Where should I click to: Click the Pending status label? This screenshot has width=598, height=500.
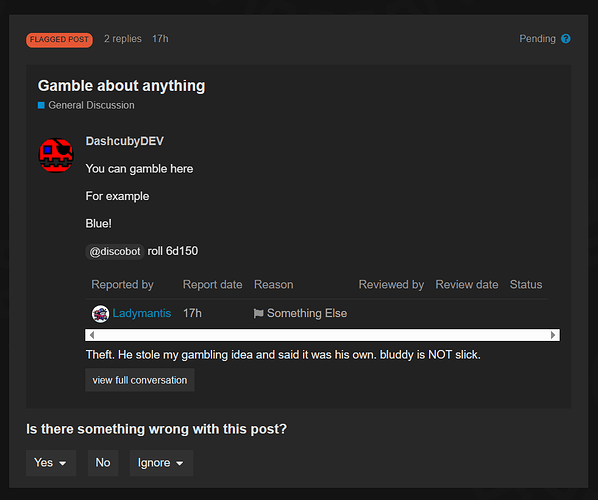pyautogui.click(x=537, y=39)
